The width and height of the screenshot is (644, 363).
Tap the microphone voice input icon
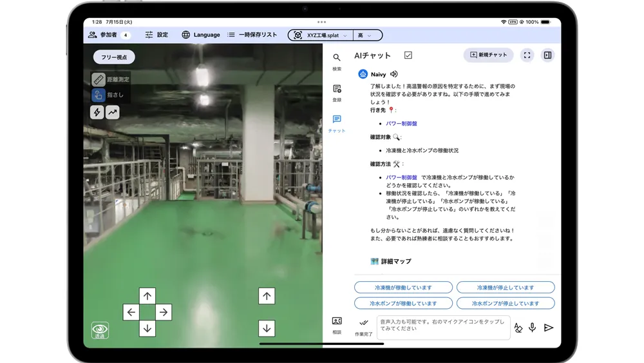(533, 328)
